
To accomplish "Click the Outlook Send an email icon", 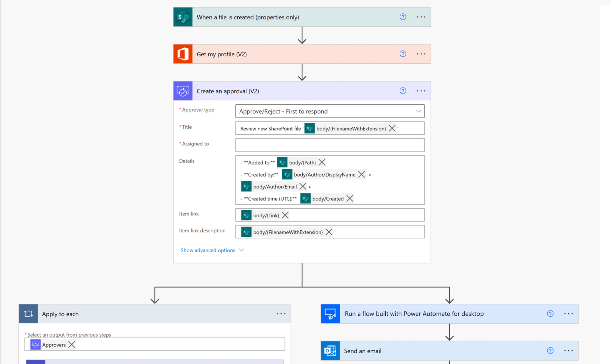I will 330,351.
